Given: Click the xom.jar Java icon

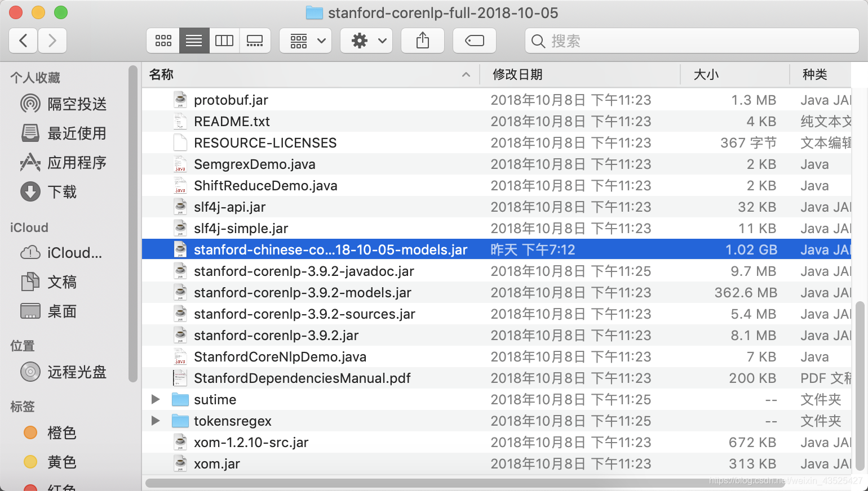Looking at the screenshot, I should pyautogui.click(x=180, y=463).
